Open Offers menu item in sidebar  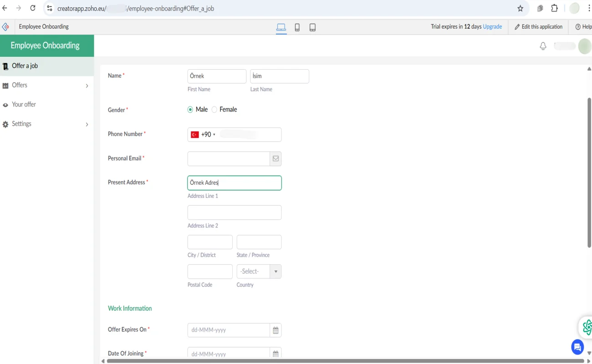[x=47, y=86]
